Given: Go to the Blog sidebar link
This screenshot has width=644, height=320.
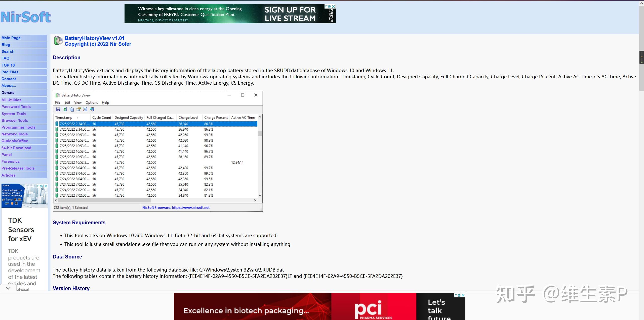Looking at the screenshot, I should tap(6, 45).
